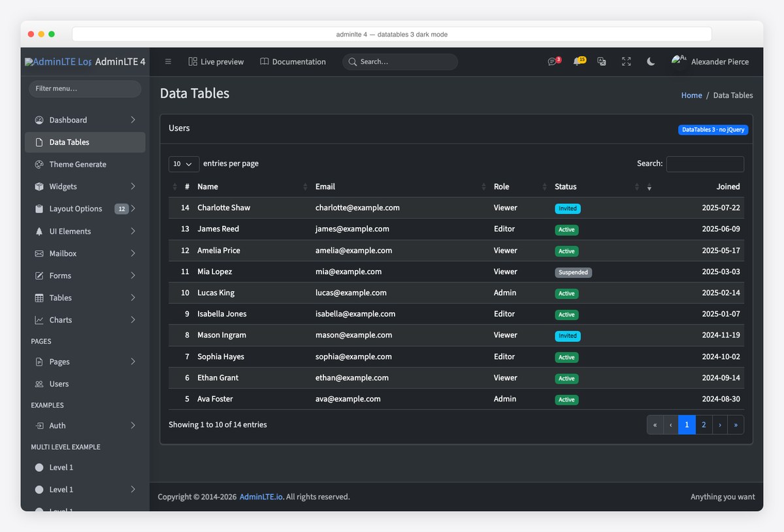The image size is (784, 532).
Task: Click the Invited badge for Charlotte Shaw
Action: tap(568, 208)
